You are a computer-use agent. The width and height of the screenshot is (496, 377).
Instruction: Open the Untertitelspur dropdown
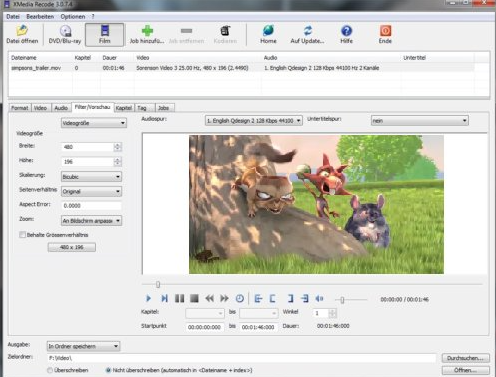[420, 121]
